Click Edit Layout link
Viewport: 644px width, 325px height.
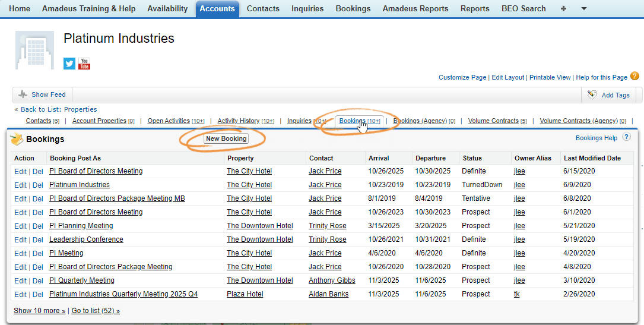[508, 77]
